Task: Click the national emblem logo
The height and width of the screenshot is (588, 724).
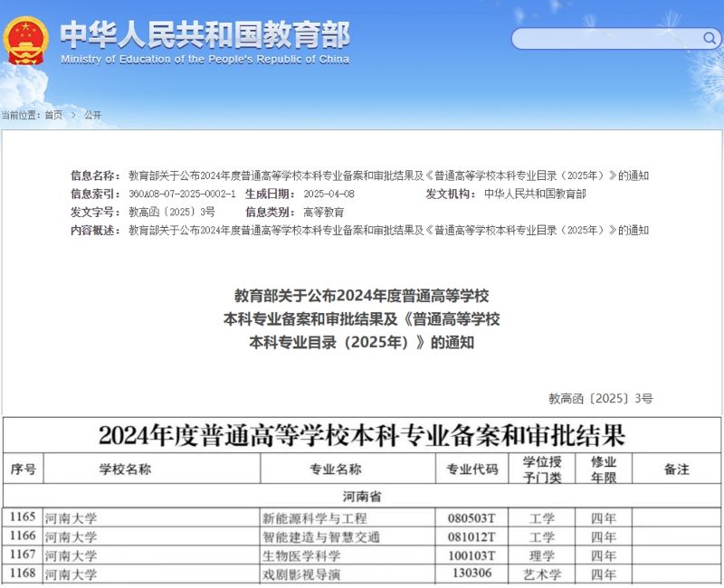Action: (x=25, y=41)
